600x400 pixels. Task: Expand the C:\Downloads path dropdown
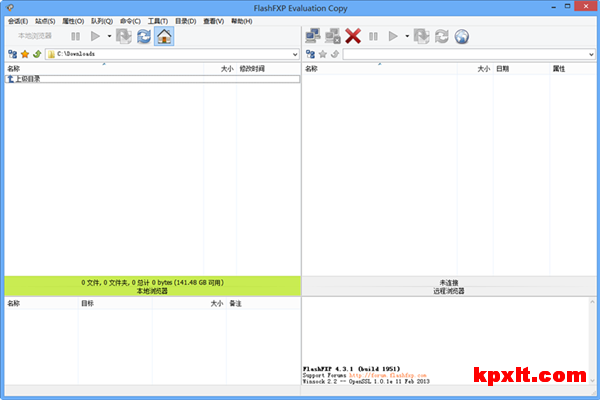(x=294, y=54)
